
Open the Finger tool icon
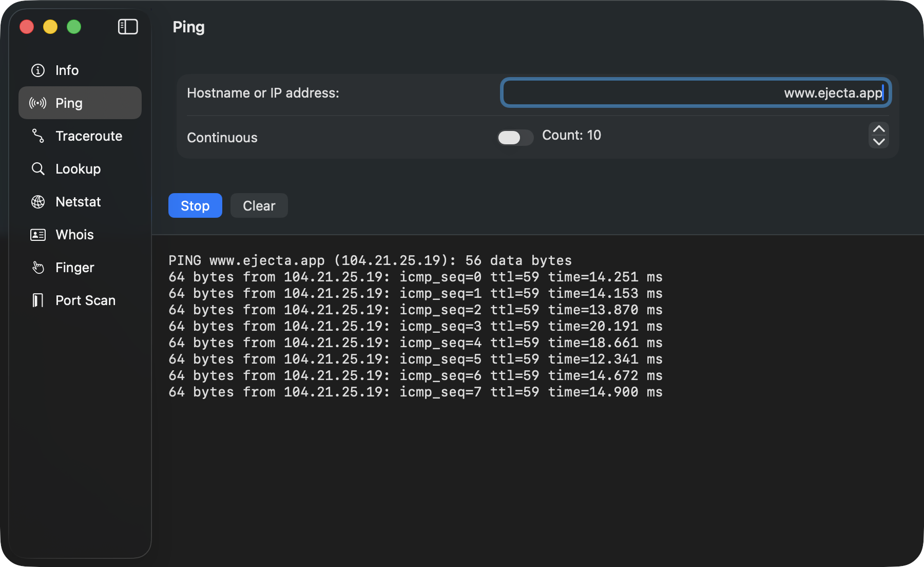point(37,267)
